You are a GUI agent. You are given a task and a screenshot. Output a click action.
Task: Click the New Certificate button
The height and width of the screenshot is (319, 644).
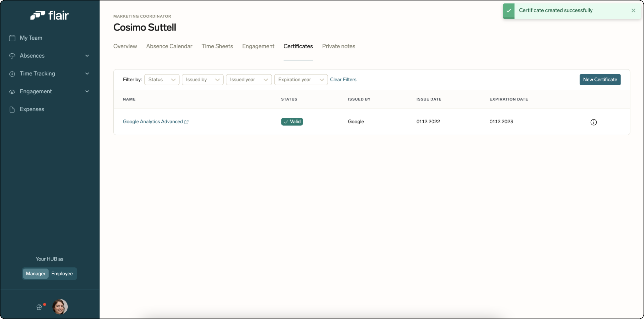(x=600, y=80)
